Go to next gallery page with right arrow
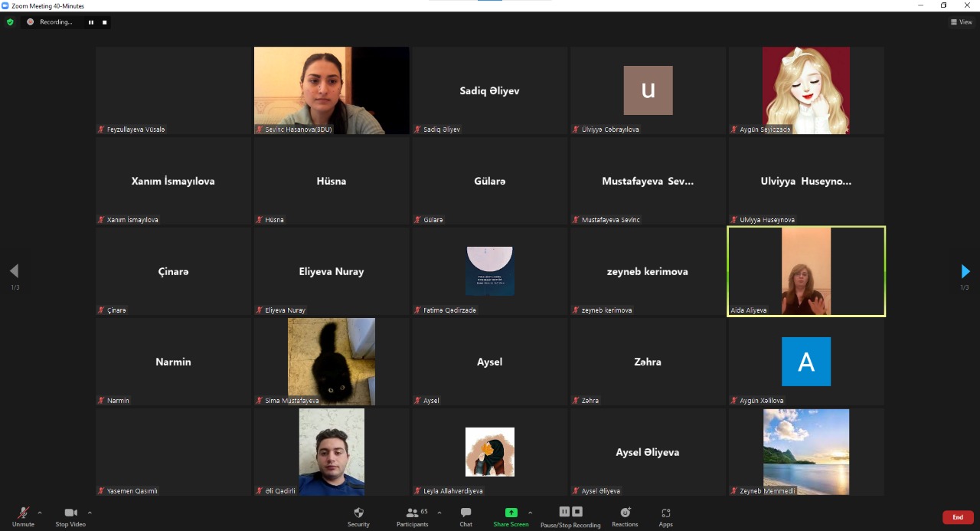The width and height of the screenshot is (980, 531). (x=965, y=271)
